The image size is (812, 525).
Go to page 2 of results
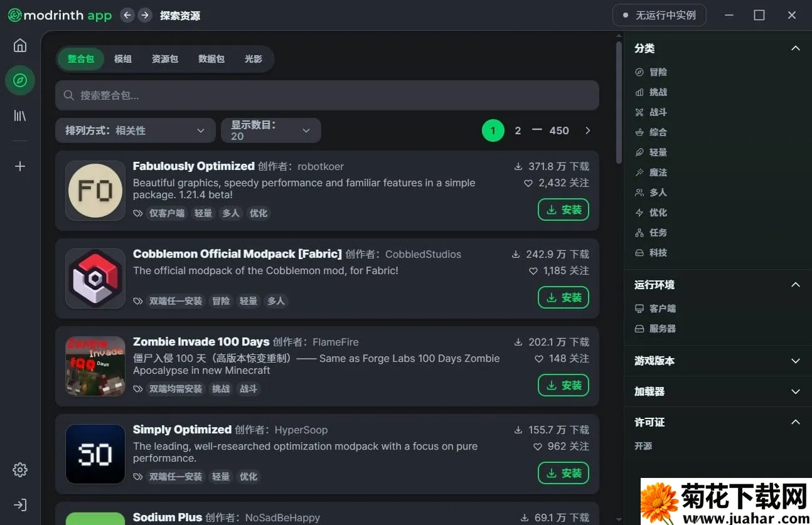[518, 130]
